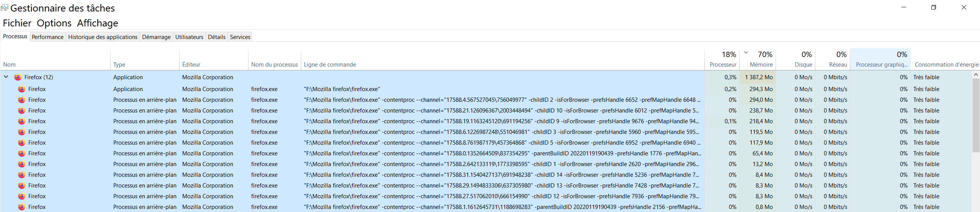
Task: Click Firefox icon in the childID 5 row
Action: (x=22, y=143)
